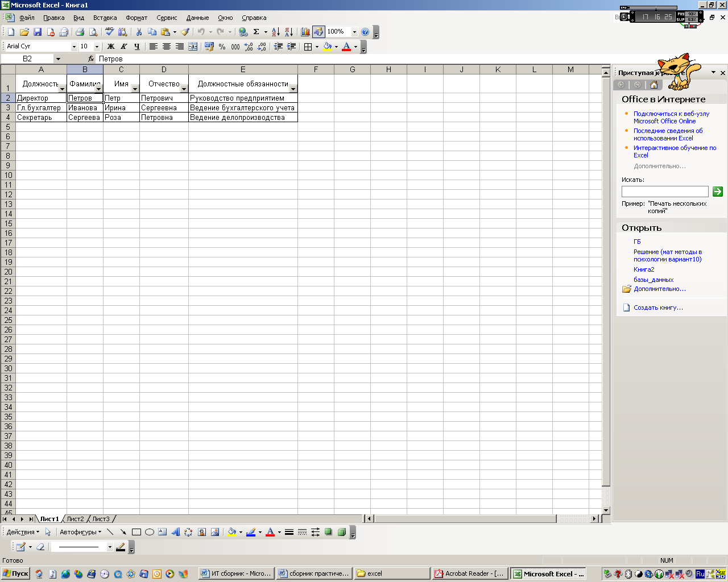The image size is (728, 582).
Task: Toggle the Drawing toolbar button
Action: coord(318,32)
